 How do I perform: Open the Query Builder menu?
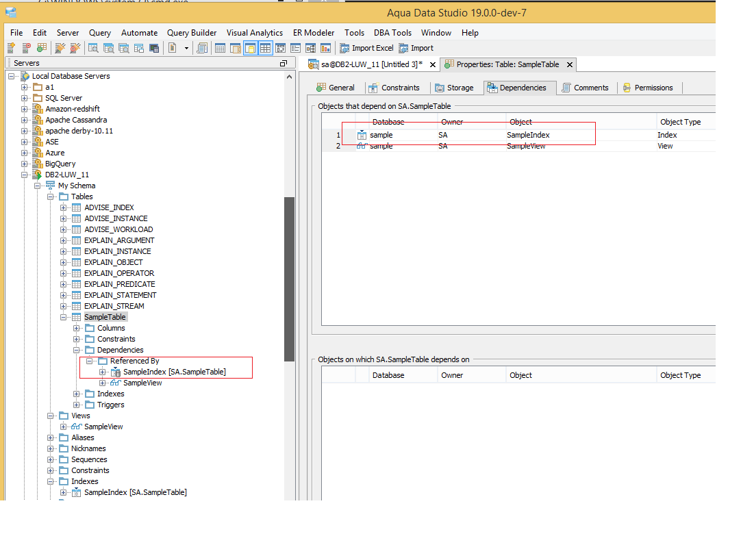tap(192, 33)
